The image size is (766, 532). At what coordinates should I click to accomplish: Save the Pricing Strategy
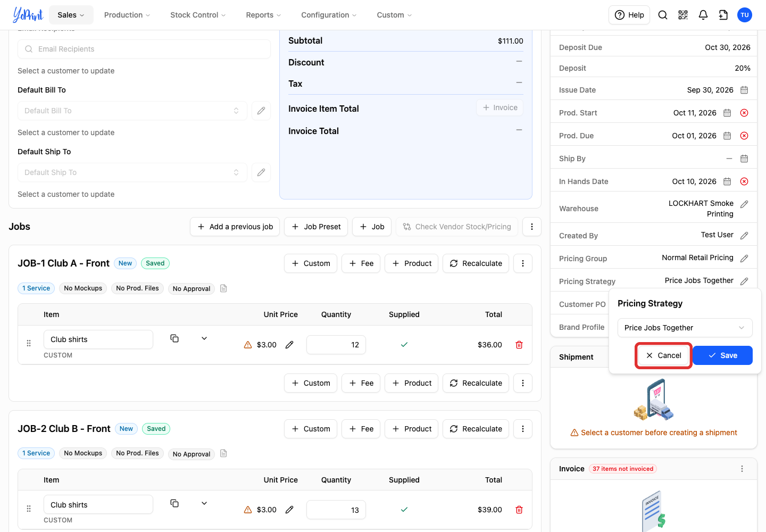point(722,355)
